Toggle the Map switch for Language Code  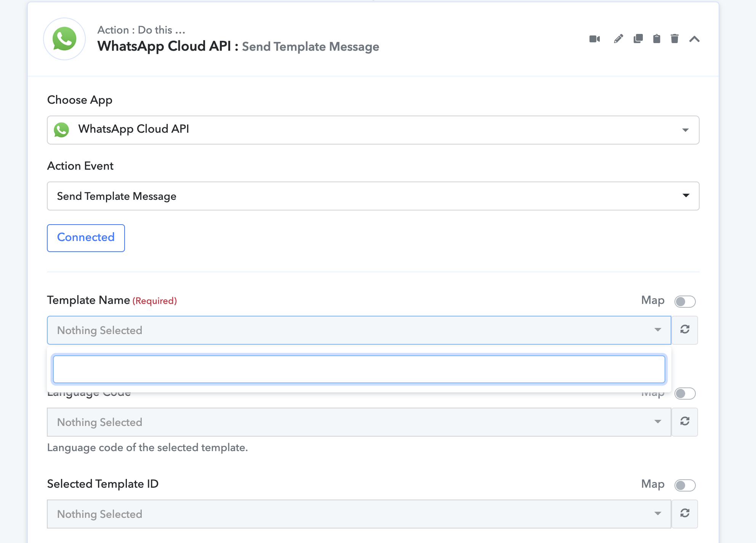pyautogui.click(x=685, y=394)
